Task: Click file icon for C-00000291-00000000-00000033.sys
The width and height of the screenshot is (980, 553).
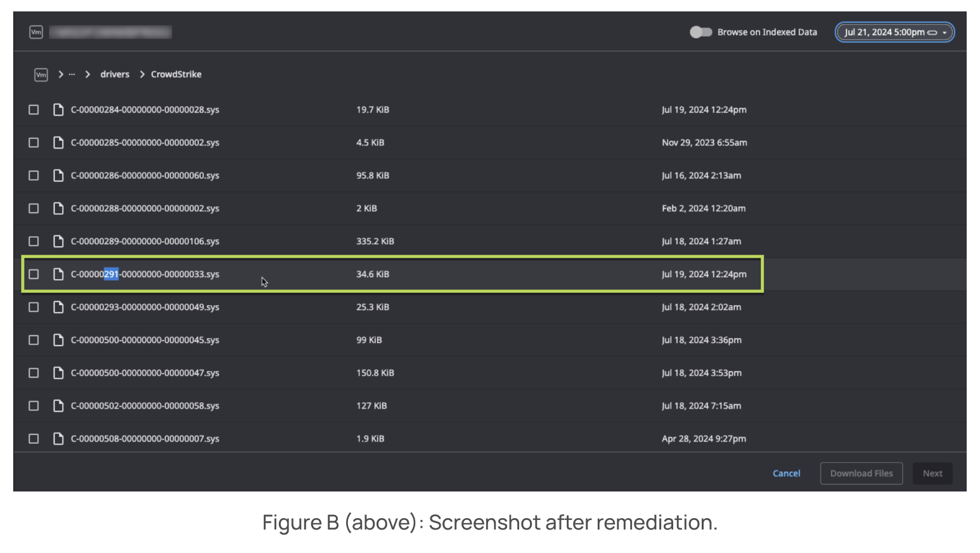Action: pos(58,274)
